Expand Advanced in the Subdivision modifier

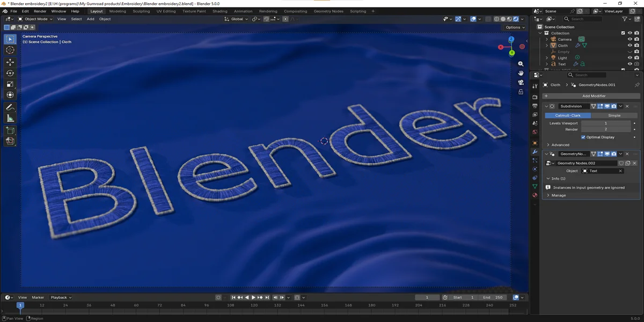pyautogui.click(x=558, y=145)
